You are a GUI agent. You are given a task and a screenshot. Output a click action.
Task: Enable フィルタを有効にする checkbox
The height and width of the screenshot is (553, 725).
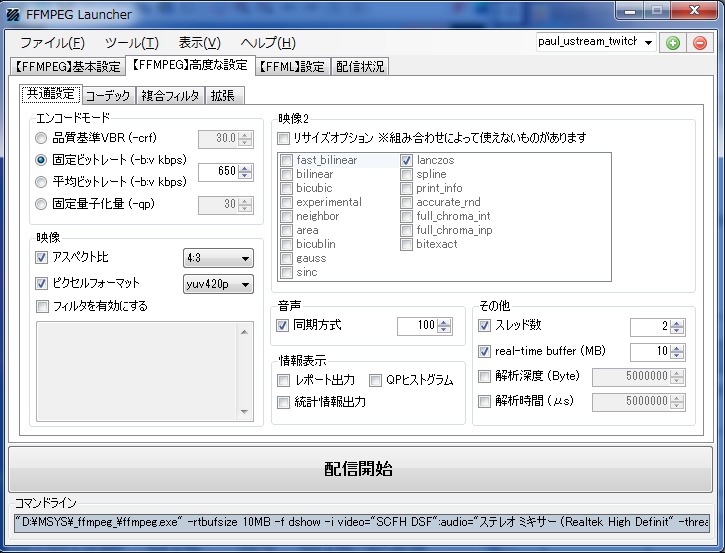coord(42,306)
